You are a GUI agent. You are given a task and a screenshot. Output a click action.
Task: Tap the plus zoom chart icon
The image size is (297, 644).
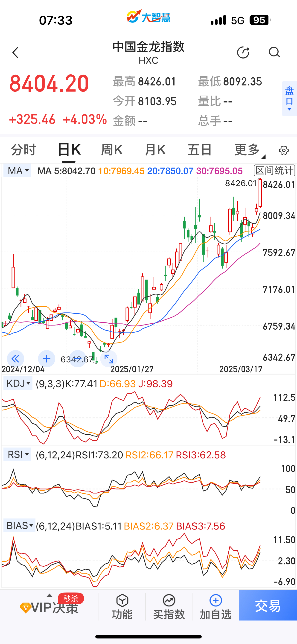(47, 359)
